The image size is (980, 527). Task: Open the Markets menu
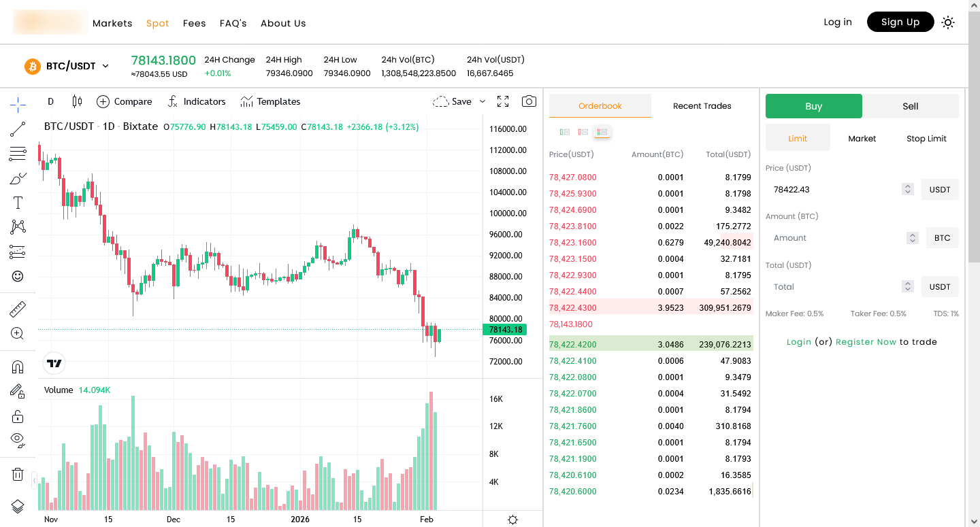(x=112, y=22)
